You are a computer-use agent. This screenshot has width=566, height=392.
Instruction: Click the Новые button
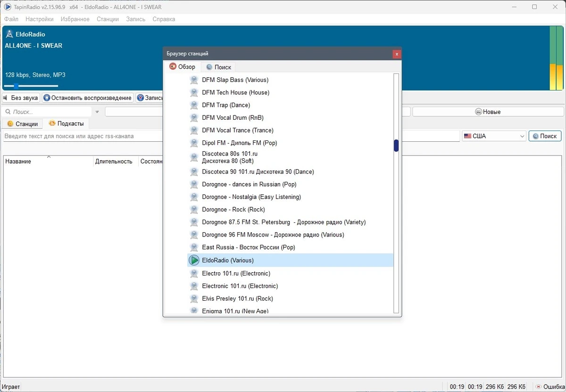coord(488,112)
